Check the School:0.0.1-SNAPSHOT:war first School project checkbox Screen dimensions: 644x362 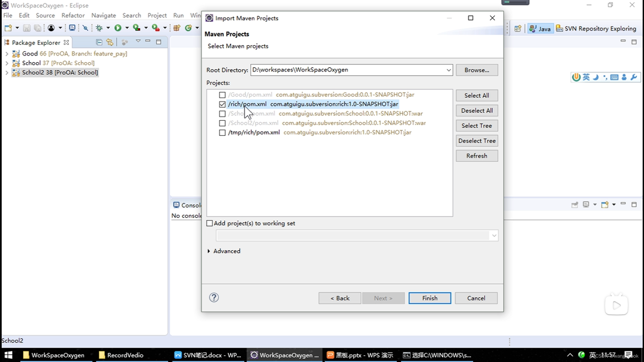click(x=222, y=114)
